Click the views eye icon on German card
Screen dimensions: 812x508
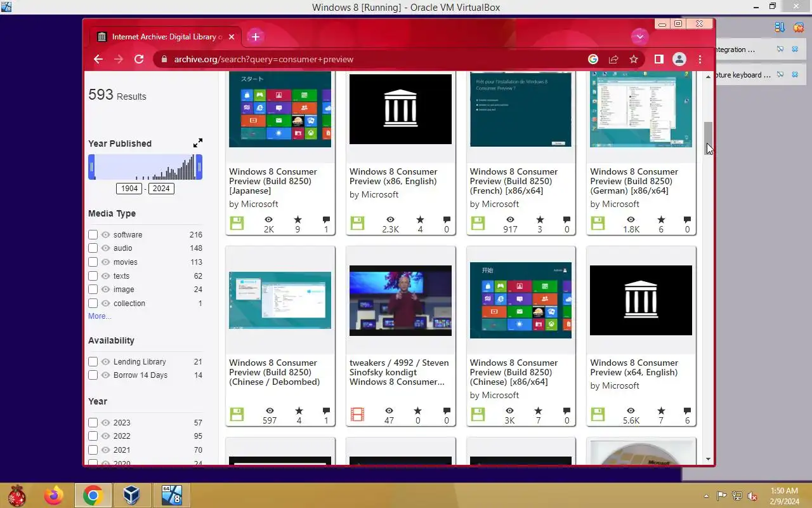tap(631, 220)
